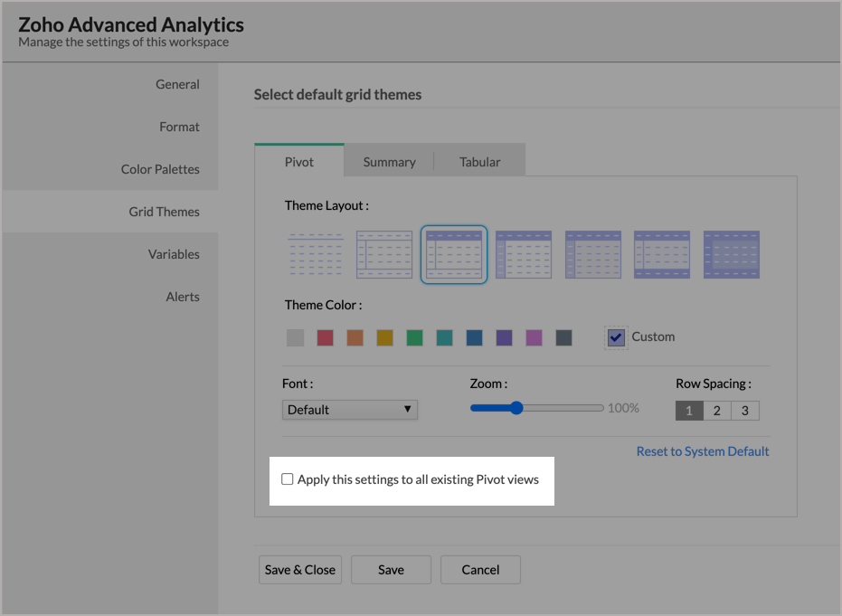Click the Save & Close button
The image size is (842, 616).
tap(300, 570)
